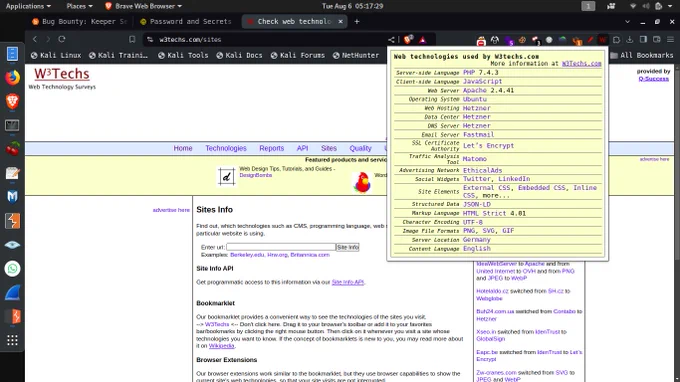Open Maltego from the dock
Viewport: 680px width, 382px height.
pos(12,197)
